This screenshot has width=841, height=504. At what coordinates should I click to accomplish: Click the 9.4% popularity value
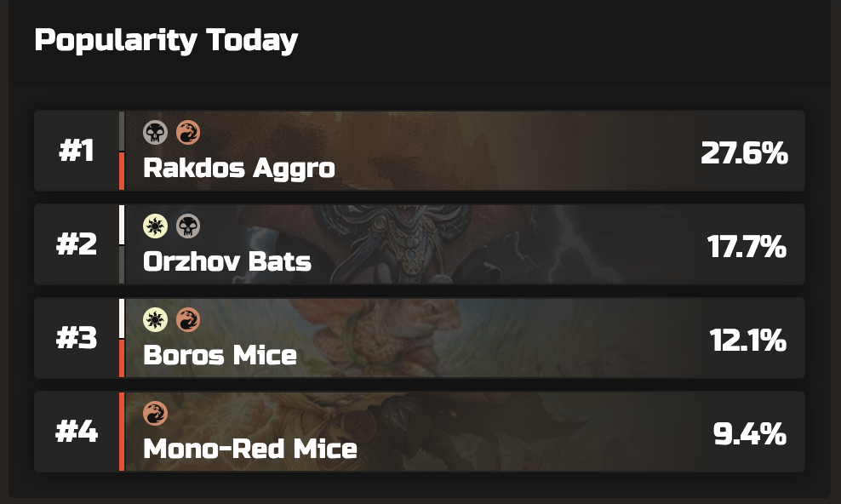click(750, 434)
